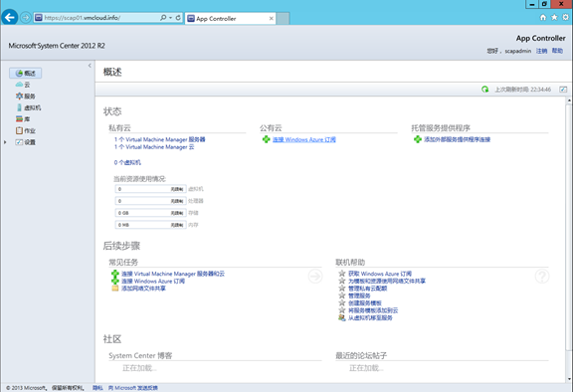This screenshot has height=392, width=573.
Task: Click the content scrollbar down arrow
Action: pos(569,379)
